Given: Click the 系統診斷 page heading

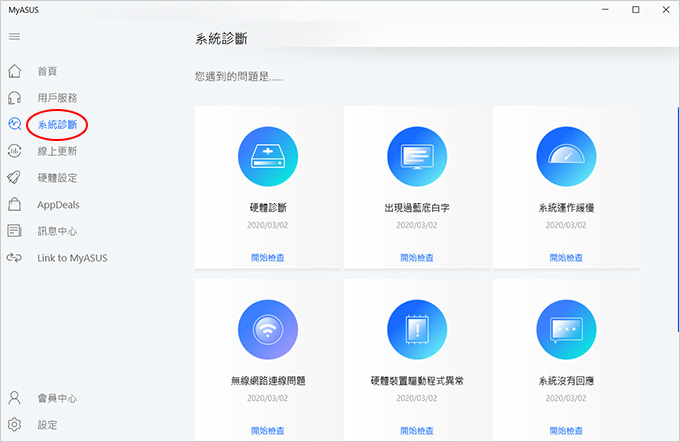Looking at the screenshot, I should [x=221, y=39].
